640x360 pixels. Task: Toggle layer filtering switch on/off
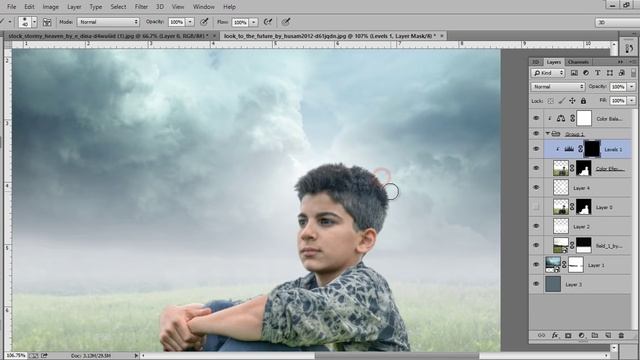pos(633,73)
